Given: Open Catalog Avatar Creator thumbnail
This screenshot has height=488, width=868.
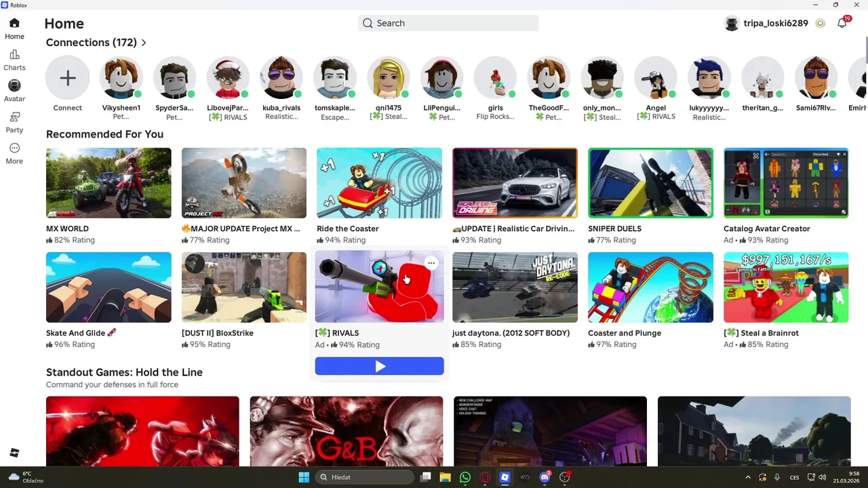Looking at the screenshot, I should click(x=786, y=183).
